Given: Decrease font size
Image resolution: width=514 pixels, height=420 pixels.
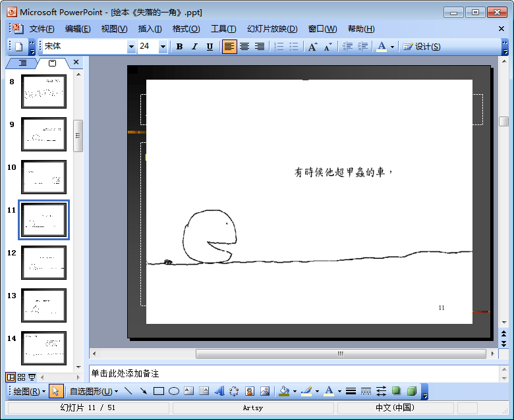Looking at the screenshot, I should 328,47.
